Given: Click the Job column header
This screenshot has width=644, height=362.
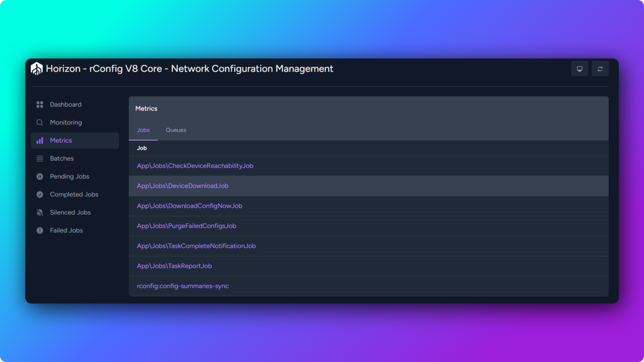Looking at the screenshot, I should click(142, 148).
